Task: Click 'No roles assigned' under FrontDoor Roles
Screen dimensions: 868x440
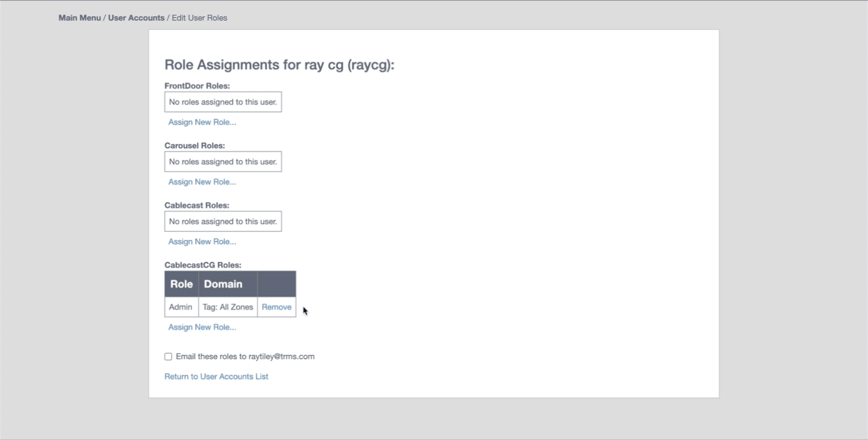Action: (x=223, y=102)
